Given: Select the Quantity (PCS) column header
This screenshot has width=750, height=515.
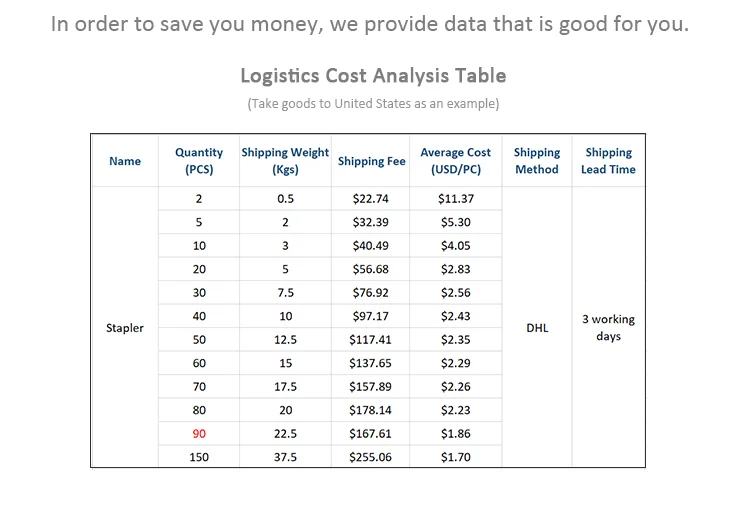Looking at the screenshot, I should [x=199, y=161].
